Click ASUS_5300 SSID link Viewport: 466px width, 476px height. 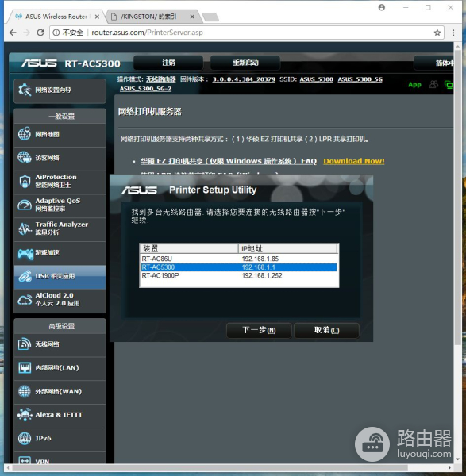(x=317, y=79)
